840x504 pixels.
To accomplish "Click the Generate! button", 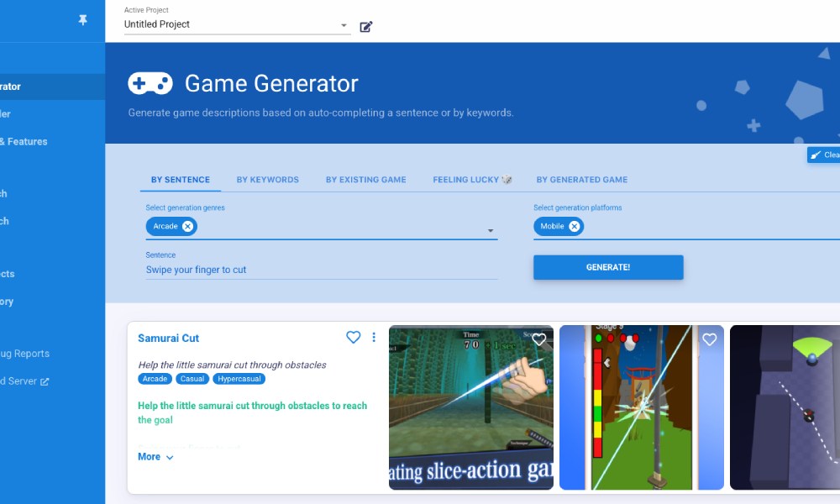I will pos(608,267).
